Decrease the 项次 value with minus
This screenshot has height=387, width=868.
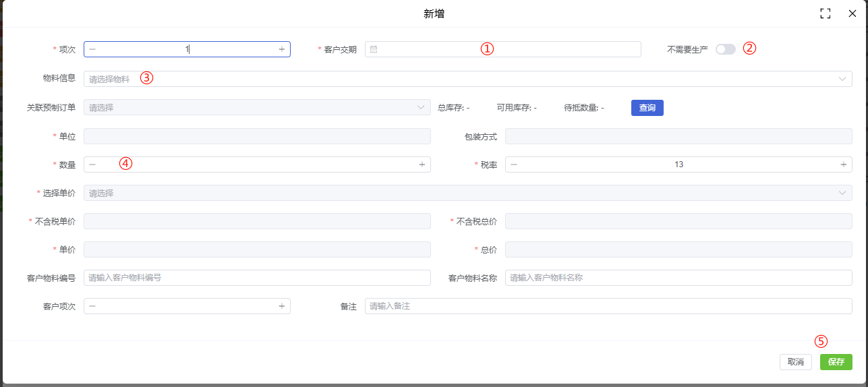click(x=92, y=49)
